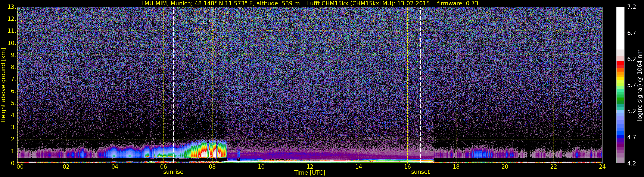
Task: Click the time axis tick label 14
Action: pos(358,167)
